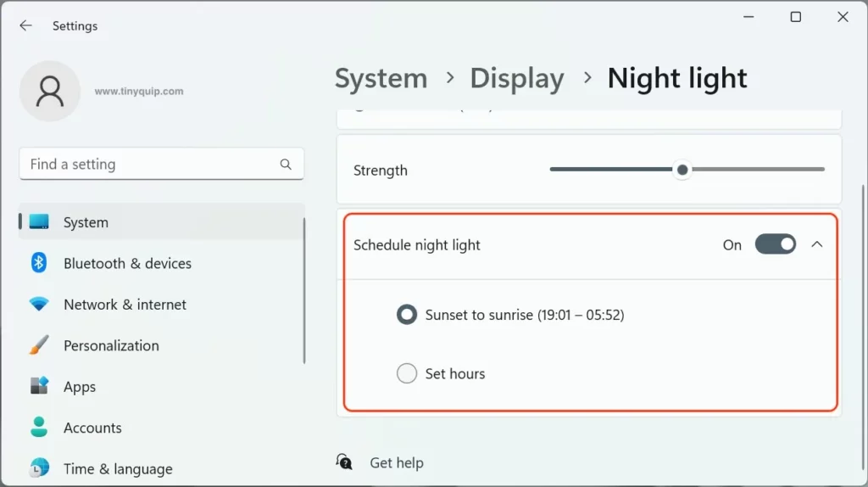Navigate to System in breadcrumb
This screenshot has width=868, height=487.
click(381, 78)
